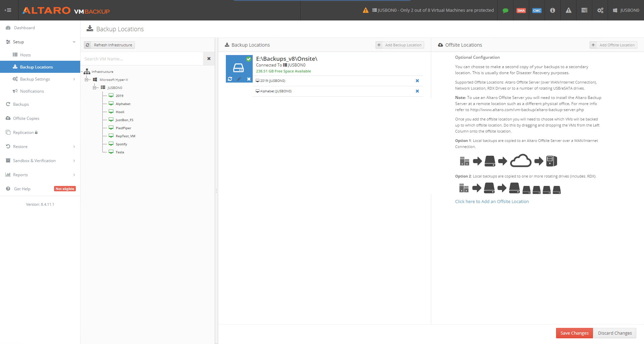Clear the VM search with the X button
644x344 pixels.
[209, 59]
